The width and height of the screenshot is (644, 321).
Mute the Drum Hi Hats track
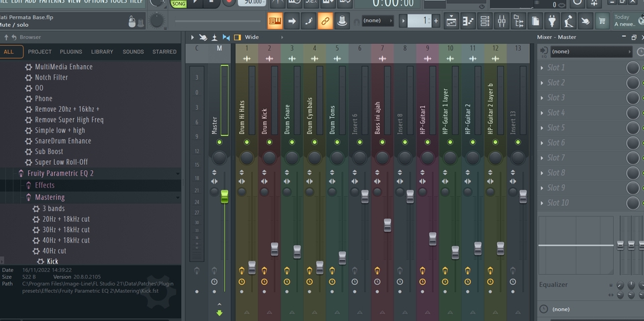(247, 142)
